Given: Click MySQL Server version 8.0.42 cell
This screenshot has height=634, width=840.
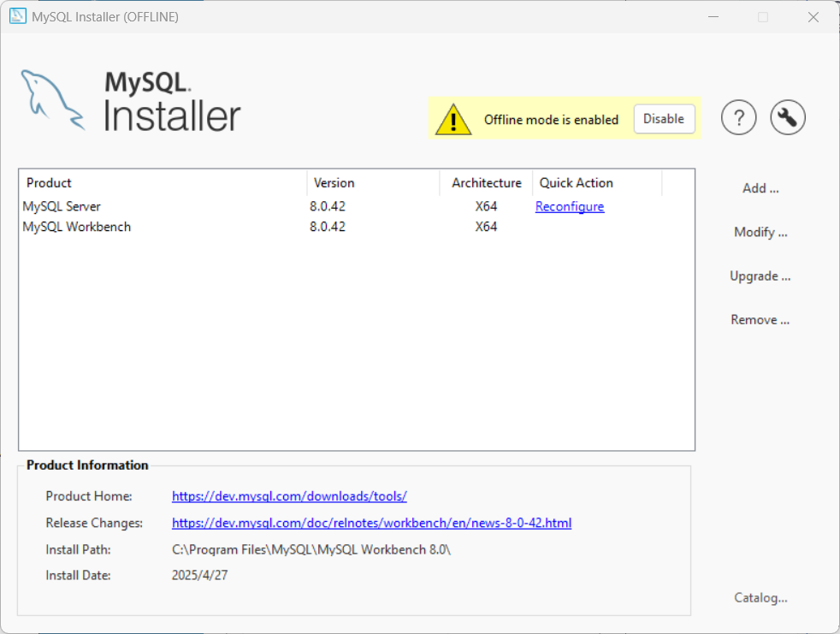Looking at the screenshot, I should (x=328, y=206).
